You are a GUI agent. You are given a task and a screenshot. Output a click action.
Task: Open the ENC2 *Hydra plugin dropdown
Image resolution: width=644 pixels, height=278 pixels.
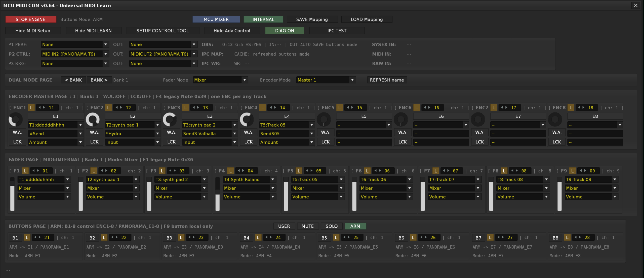133,133
